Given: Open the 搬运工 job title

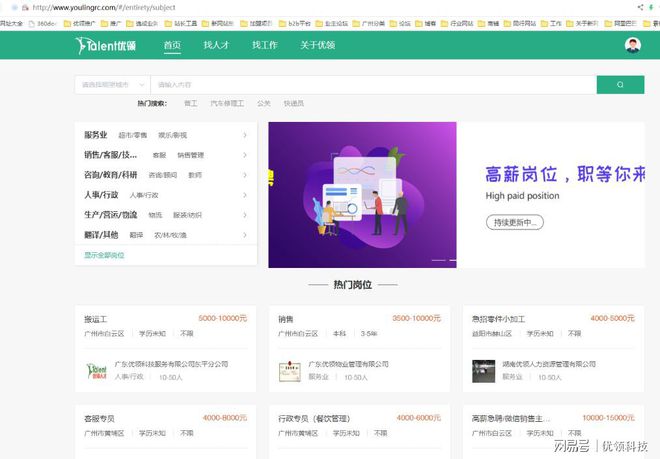Looking at the screenshot, I should [96, 319].
